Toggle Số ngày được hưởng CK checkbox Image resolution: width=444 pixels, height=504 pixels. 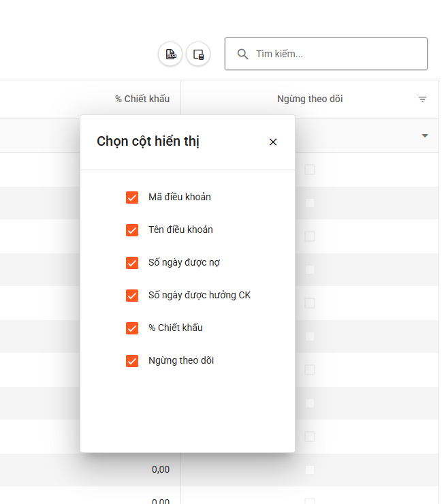(132, 296)
